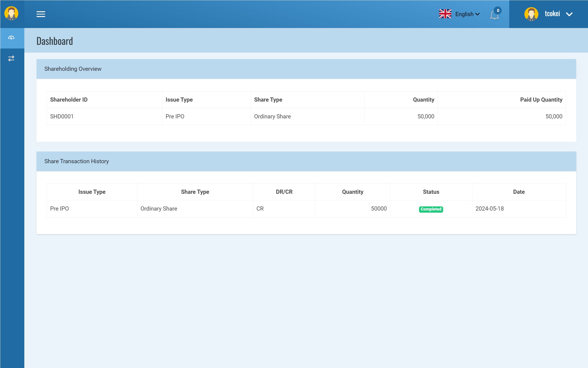The height and width of the screenshot is (368, 588).
Task: Click the SHD0001 shareholder ID cell
Action: click(x=62, y=116)
